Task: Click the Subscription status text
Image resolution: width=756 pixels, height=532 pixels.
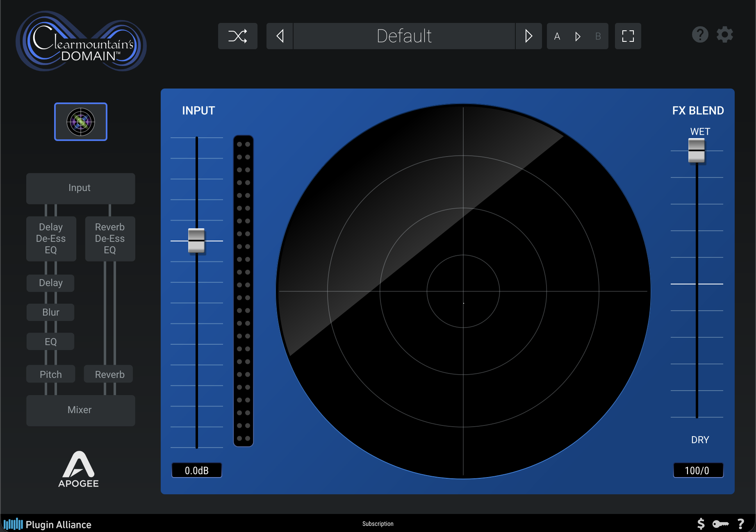Action: pyautogui.click(x=378, y=524)
